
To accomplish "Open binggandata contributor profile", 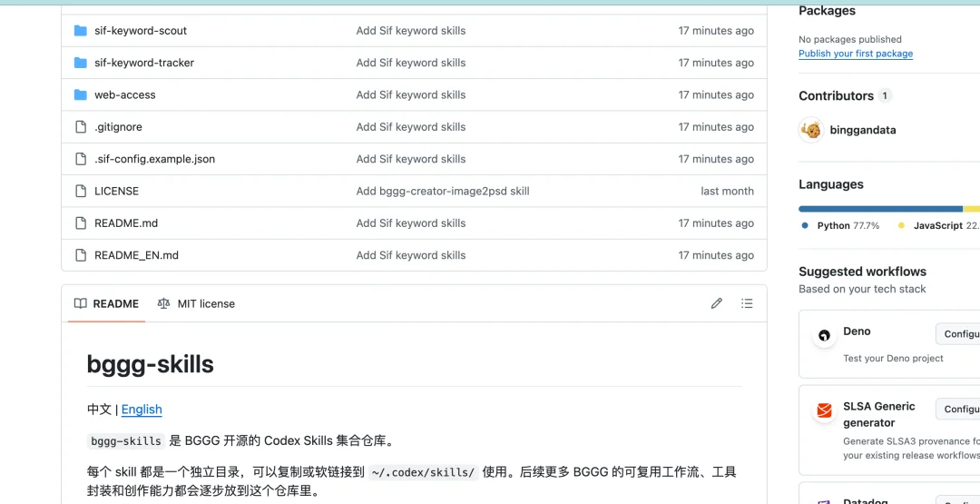I will (x=863, y=130).
